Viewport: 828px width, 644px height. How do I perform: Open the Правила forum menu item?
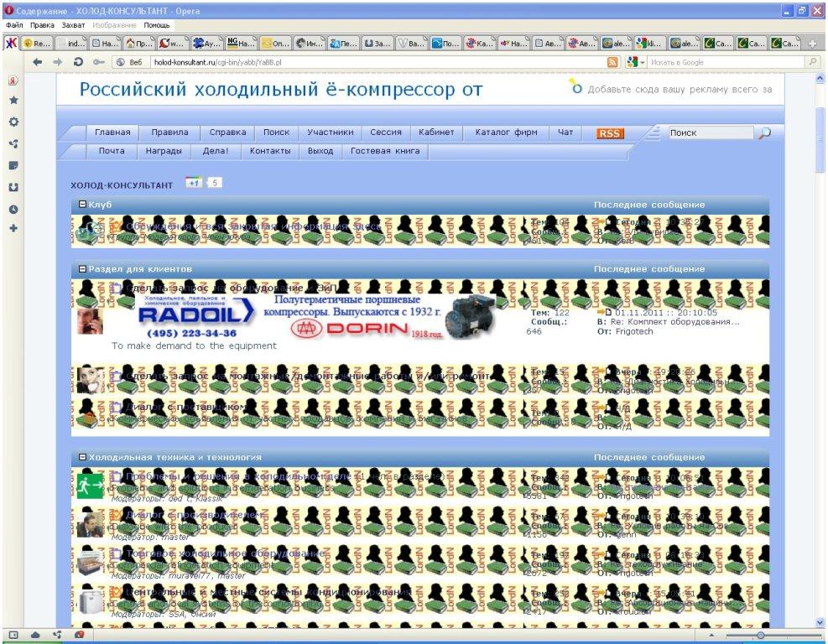point(169,132)
